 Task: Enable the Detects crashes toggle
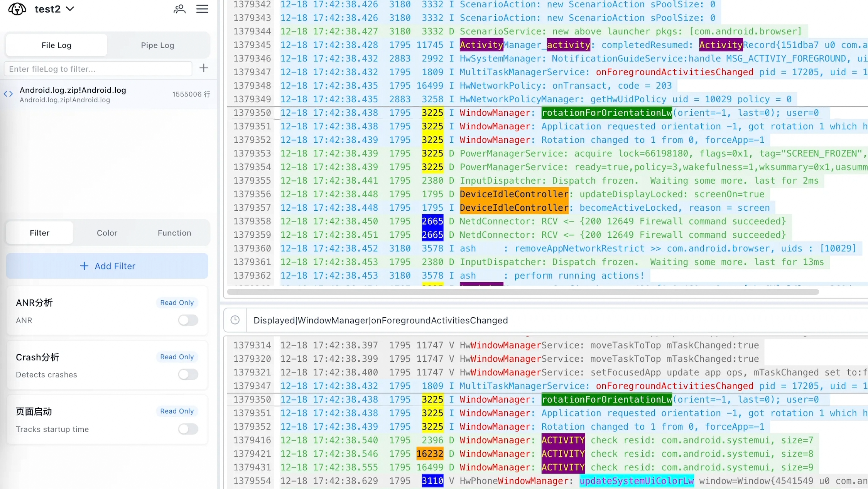point(188,374)
